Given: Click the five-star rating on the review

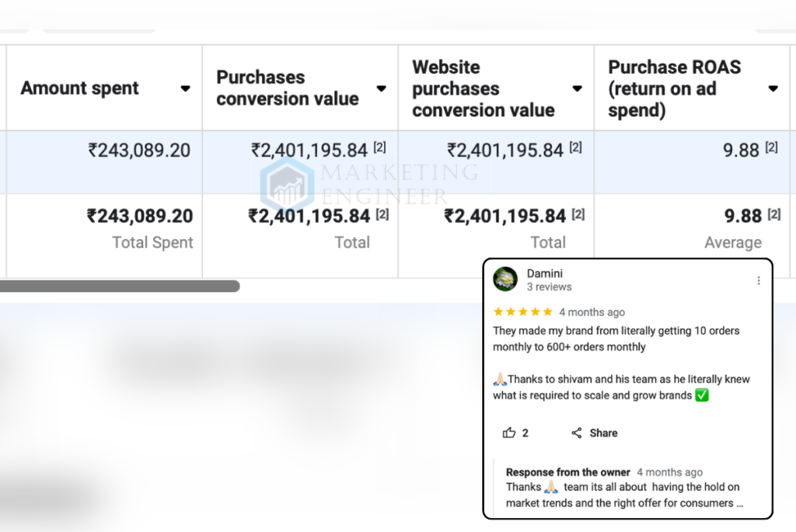Looking at the screenshot, I should 522,311.
